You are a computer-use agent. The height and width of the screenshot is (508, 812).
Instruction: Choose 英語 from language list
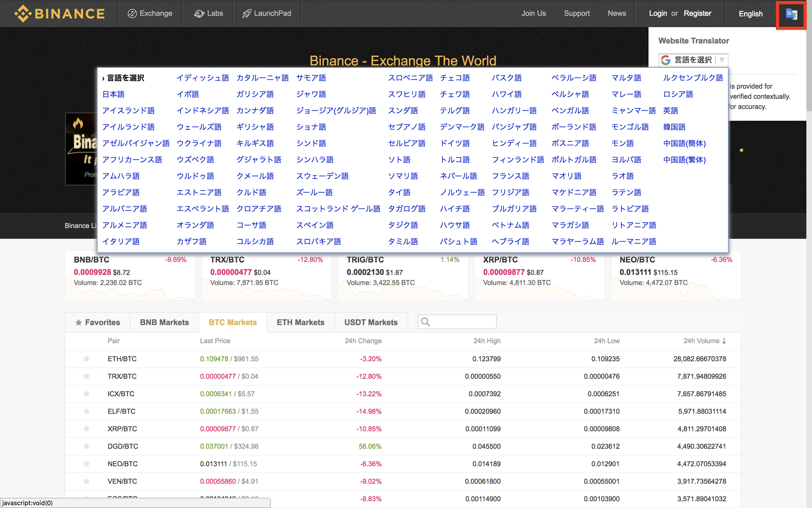click(x=670, y=110)
